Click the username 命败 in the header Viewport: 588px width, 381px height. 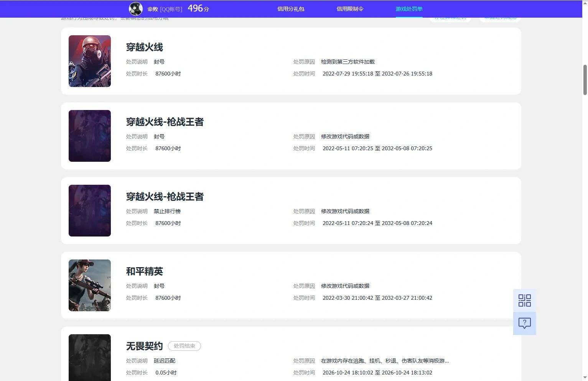pyautogui.click(x=153, y=9)
